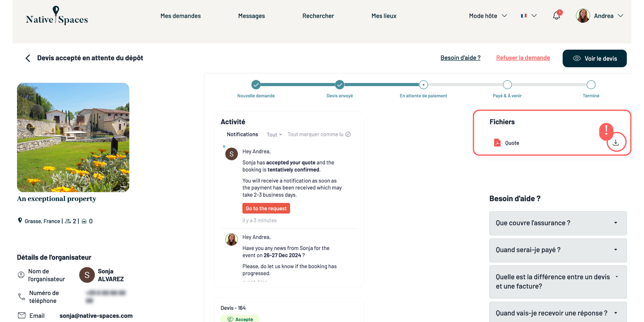This screenshot has width=644, height=322.
Task: Click the email envelope icon
Action: click(x=22, y=316)
